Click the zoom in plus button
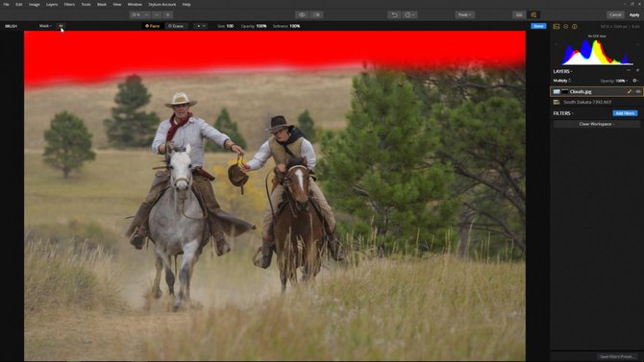Screen dimensions: 644x362 (x=167, y=14)
